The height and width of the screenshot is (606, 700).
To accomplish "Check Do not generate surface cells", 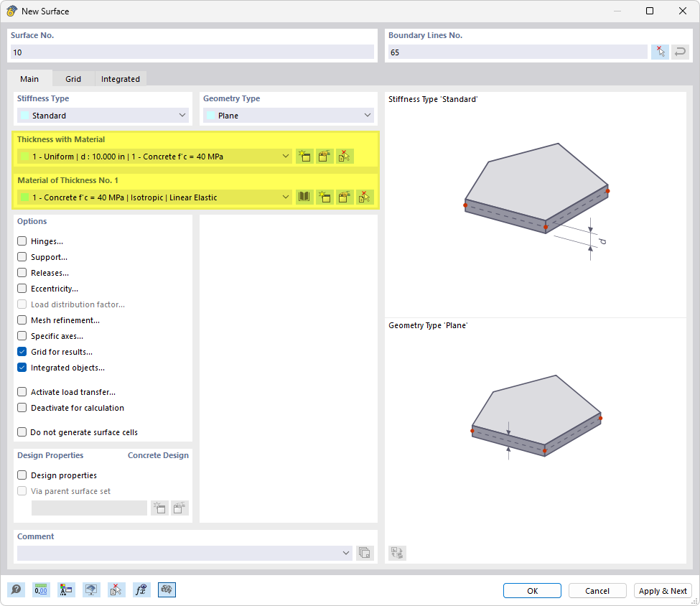I will coord(22,432).
